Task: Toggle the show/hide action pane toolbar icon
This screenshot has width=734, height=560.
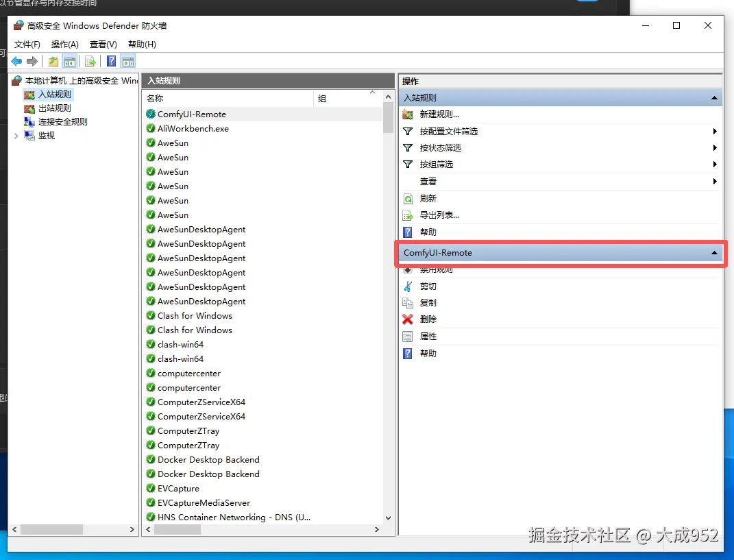Action: click(127, 61)
